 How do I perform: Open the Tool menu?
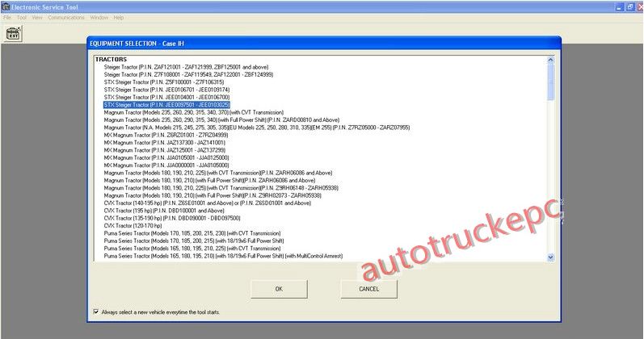21,18
